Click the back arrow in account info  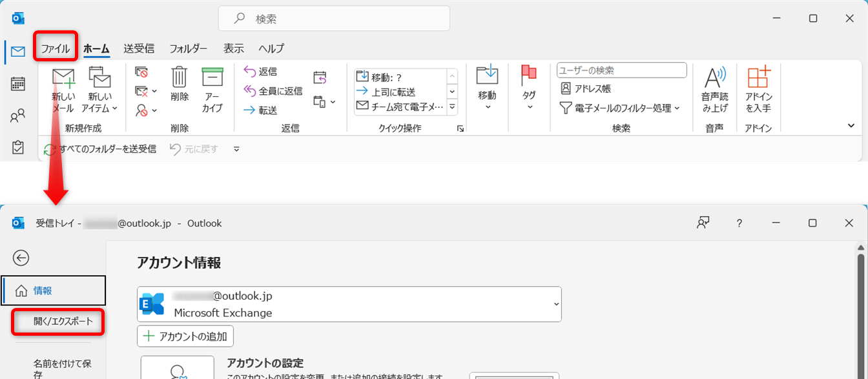(21, 258)
